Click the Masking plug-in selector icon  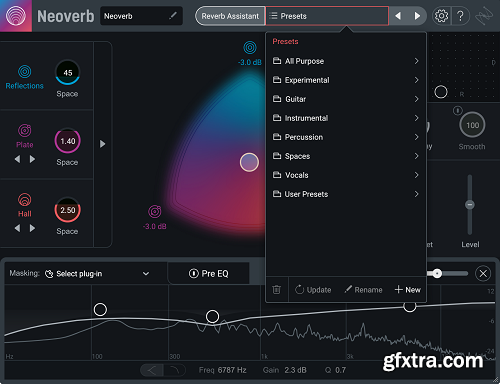click(49, 274)
